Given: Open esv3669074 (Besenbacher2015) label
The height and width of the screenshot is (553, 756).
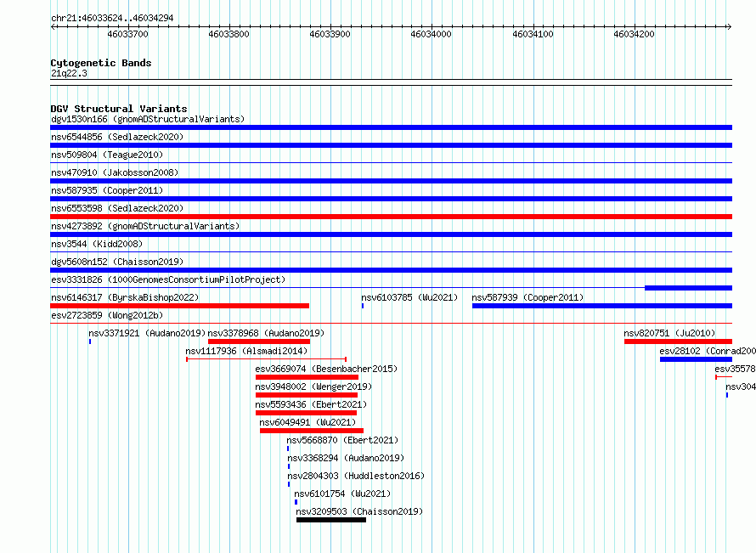Looking at the screenshot, I should click(x=326, y=369).
